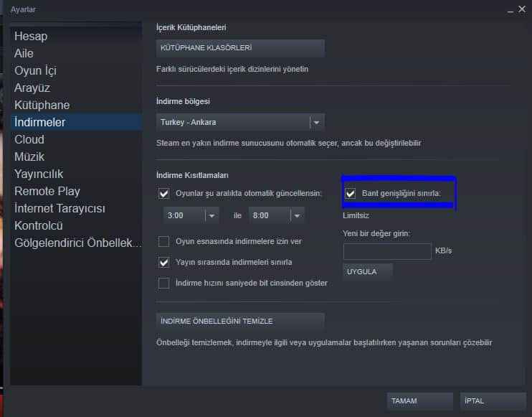Open the 3:00 start time dropdown

(x=191, y=215)
